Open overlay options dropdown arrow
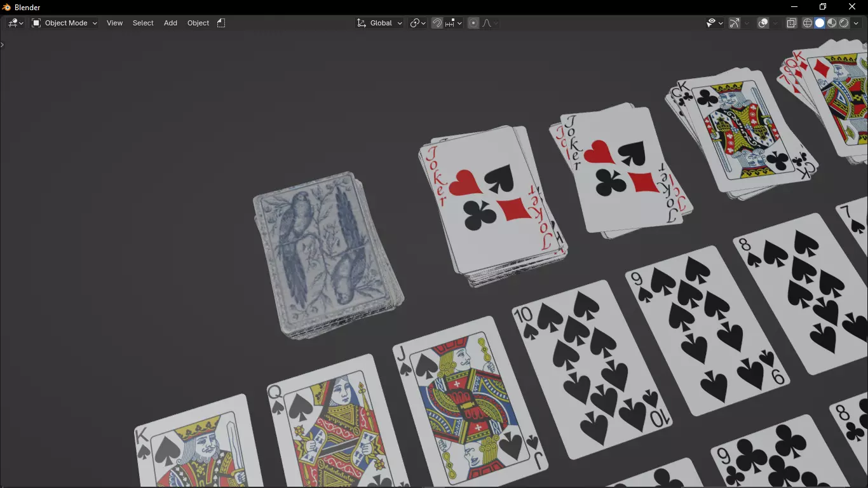The image size is (868, 488). click(x=776, y=23)
